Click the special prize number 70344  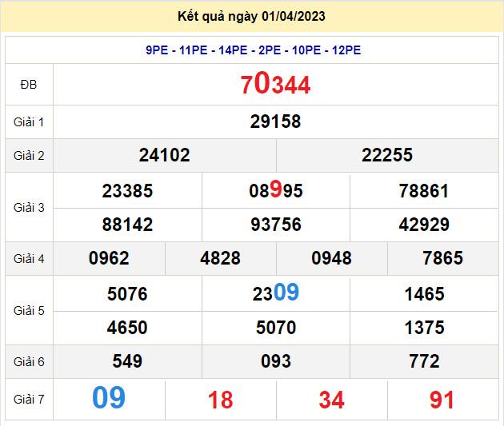pyautogui.click(x=275, y=84)
